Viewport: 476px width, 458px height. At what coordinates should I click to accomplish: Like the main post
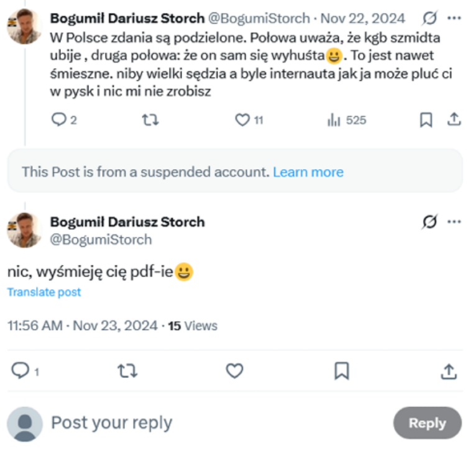(x=234, y=371)
